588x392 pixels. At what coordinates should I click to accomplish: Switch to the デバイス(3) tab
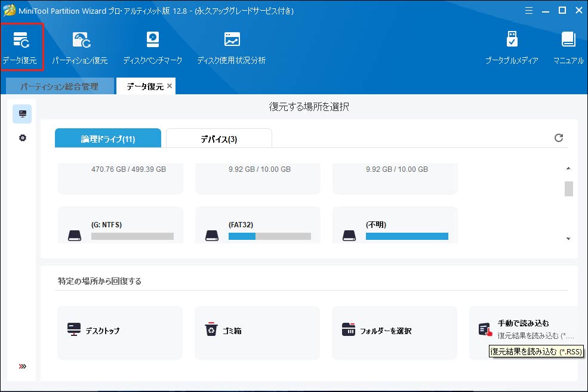(x=219, y=138)
